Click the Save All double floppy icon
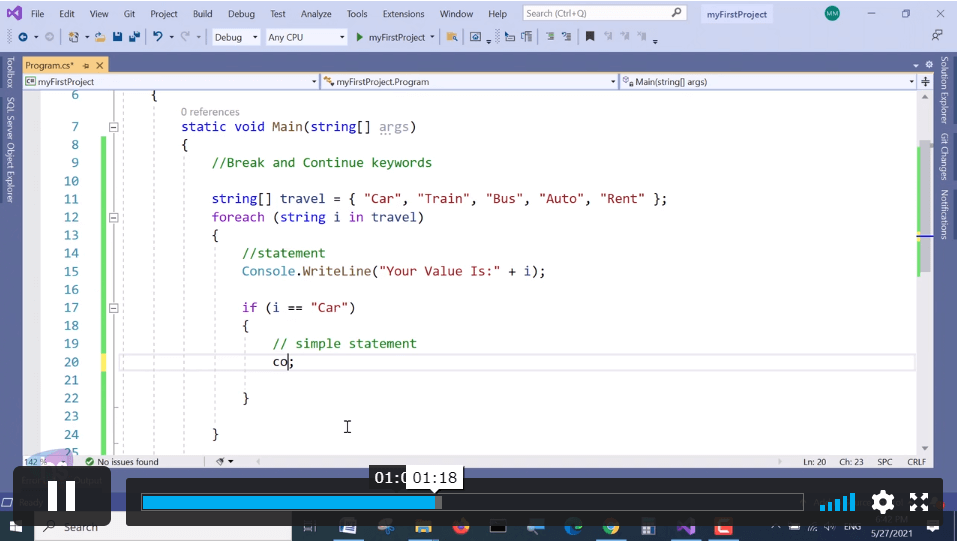Screen dimensions: 957x542 (134, 37)
